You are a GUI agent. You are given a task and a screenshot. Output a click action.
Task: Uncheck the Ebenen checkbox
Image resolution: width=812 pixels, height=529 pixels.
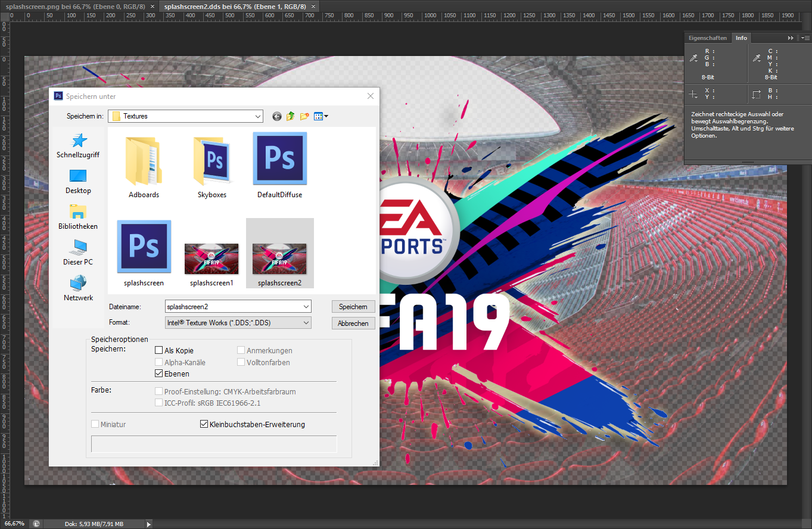(x=159, y=374)
